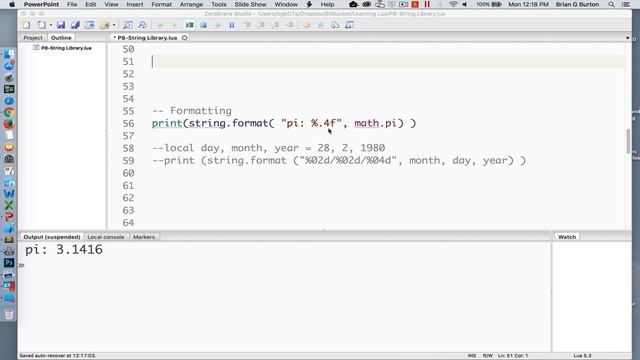Set project directory from current file

click(89, 25)
